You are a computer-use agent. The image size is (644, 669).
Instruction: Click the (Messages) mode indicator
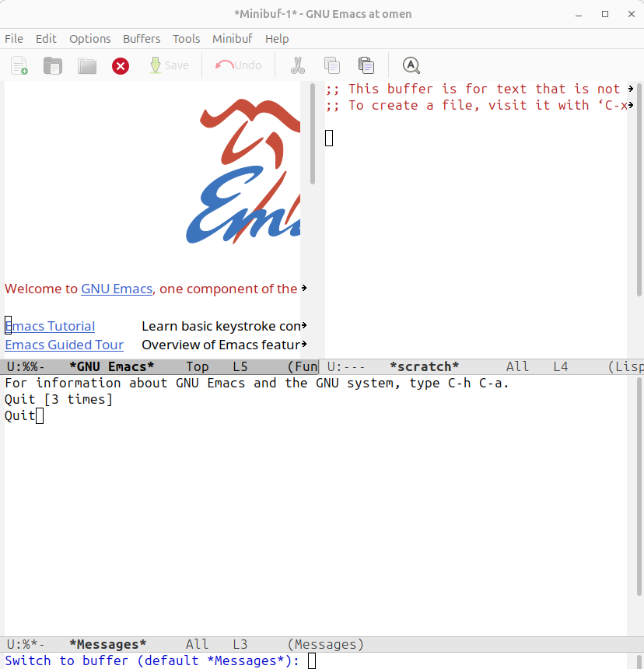[326, 644]
